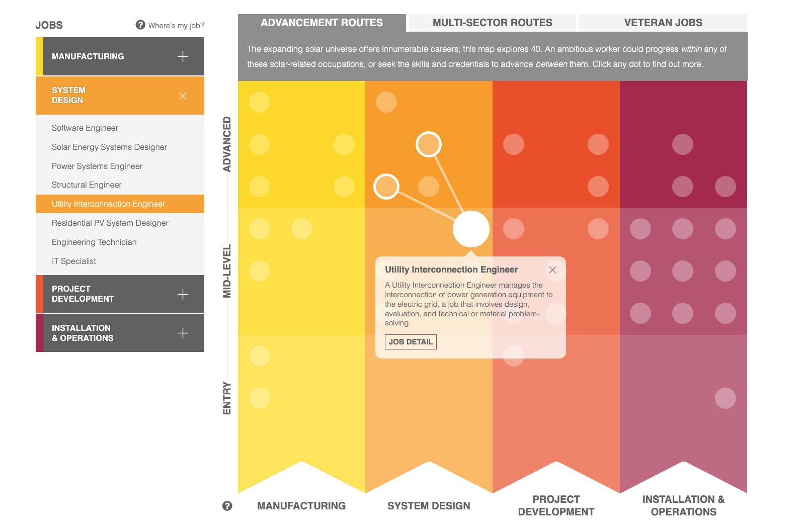Click an advanced Project Development job dot
Screen dimensions: 802x532
click(x=514, y=144)
